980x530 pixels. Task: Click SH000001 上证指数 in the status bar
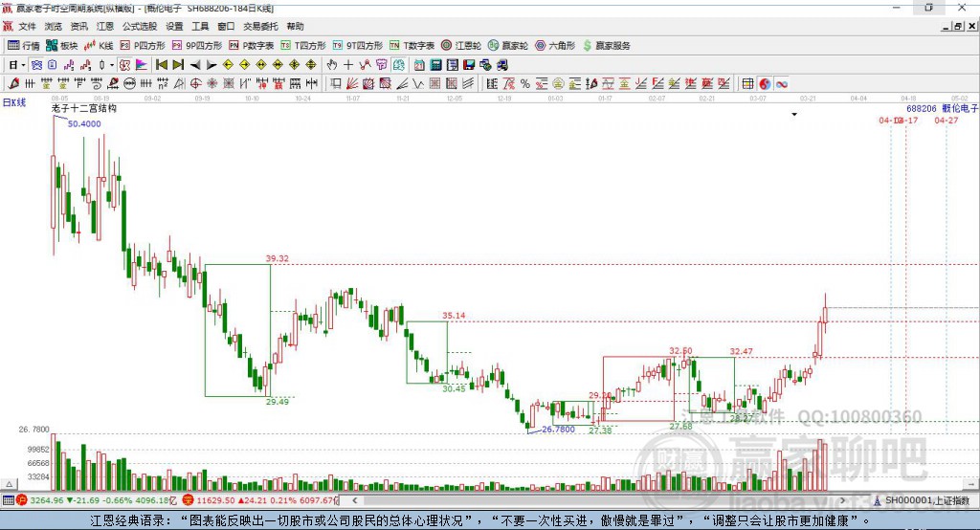926,500
